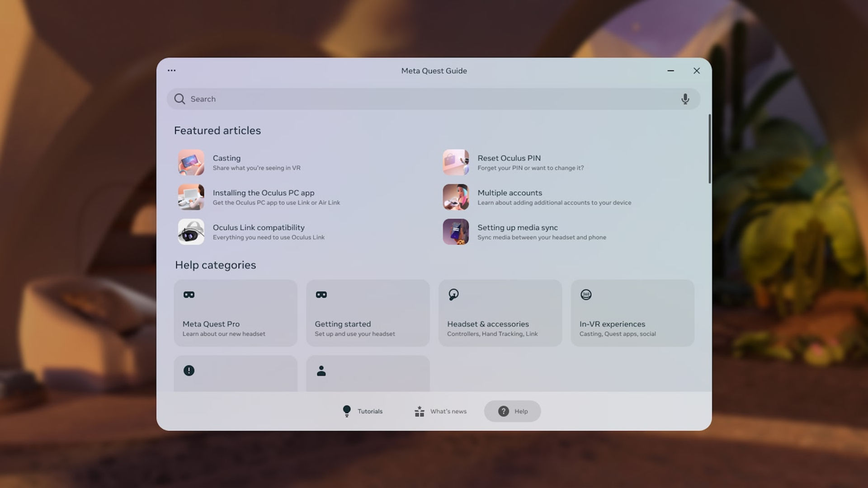Click 'Set up and use your headset' text
The width and height of the screenshot is (868, 488).
coord(355,334)
